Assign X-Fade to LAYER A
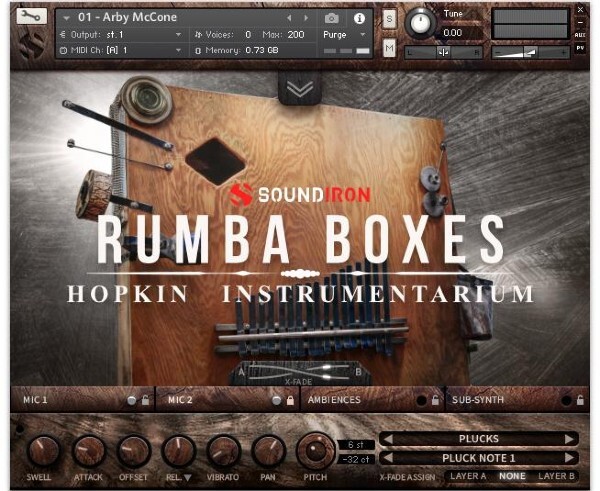Viewport: 600px width, 491px height. point(468,476)
